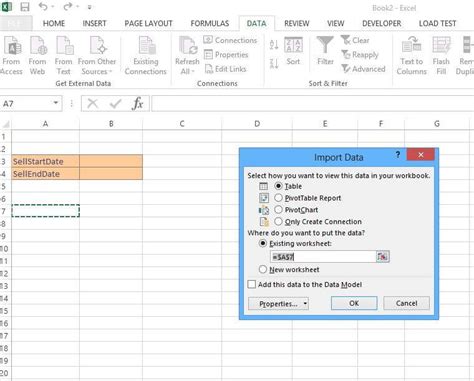Choose the PivotTable Report radio option

click(278, 198)
